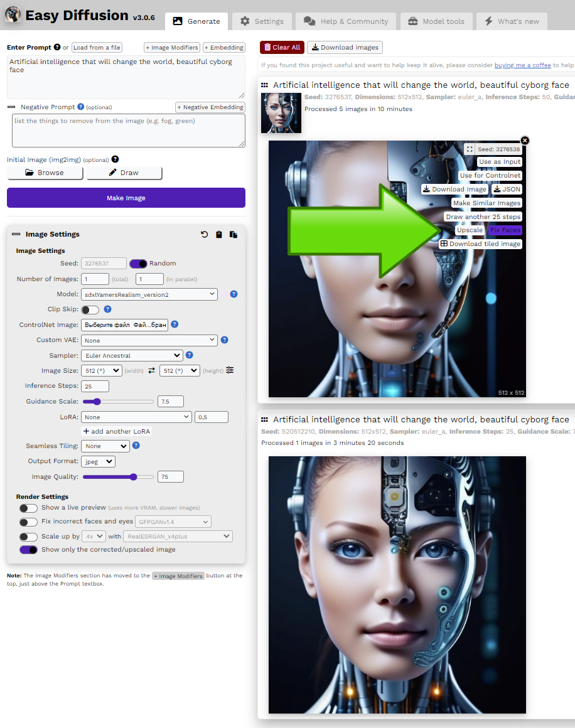Open custom size sliders icon next to height
This screenshot has width=575, height=728.
click(x=230, y=370)
